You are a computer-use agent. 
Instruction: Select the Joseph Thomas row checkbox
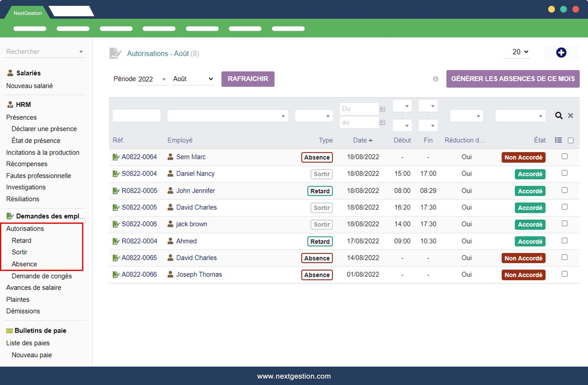pyautogui.click(x=564, y=274)
